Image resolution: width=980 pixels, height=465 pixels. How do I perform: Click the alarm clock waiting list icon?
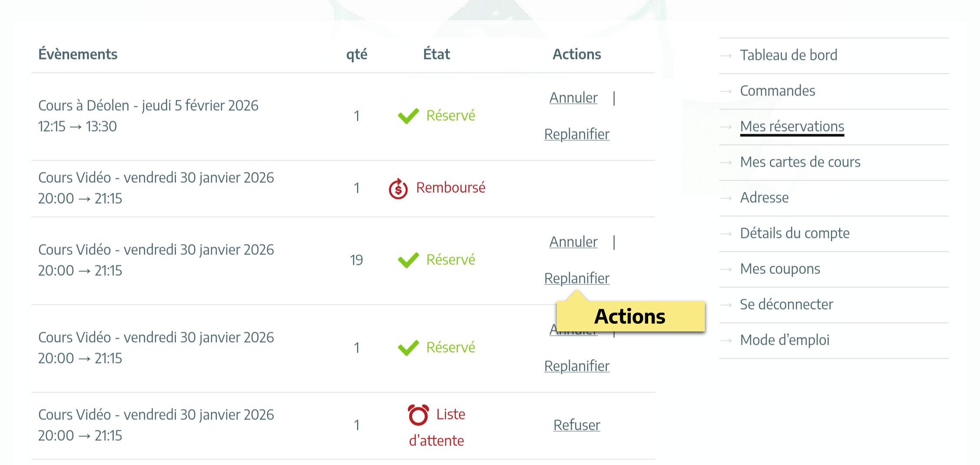(x=418, y=415)
